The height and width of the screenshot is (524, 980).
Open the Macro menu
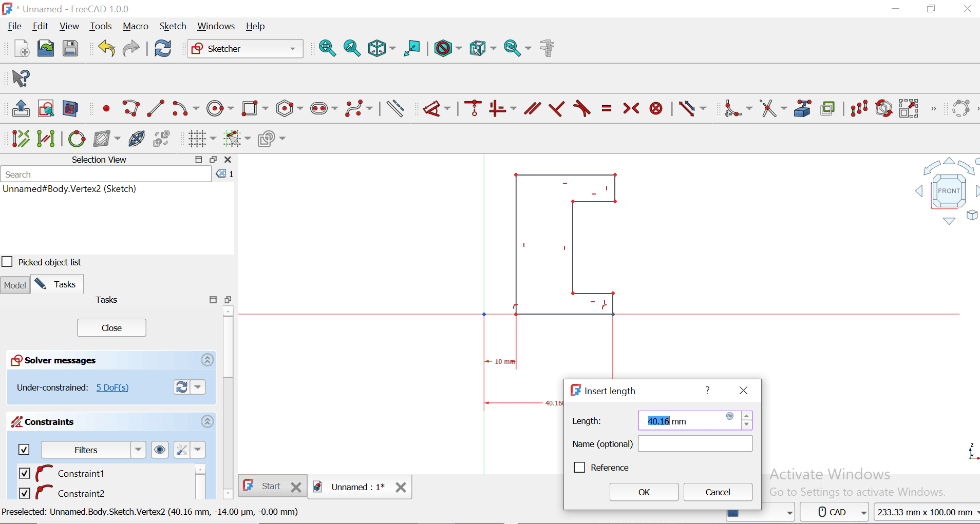click(x=136, y=26)
